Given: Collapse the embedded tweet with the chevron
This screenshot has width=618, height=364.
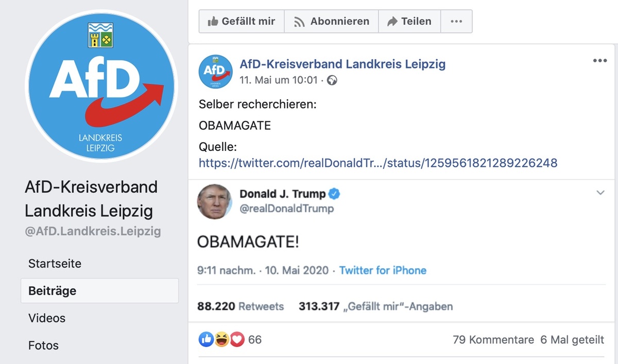Looking at the screenshot, I should point(600,193).
